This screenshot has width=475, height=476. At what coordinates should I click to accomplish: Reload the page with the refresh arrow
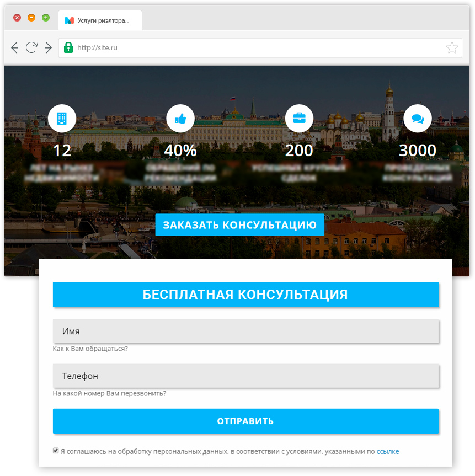click(x=31, y=48)
